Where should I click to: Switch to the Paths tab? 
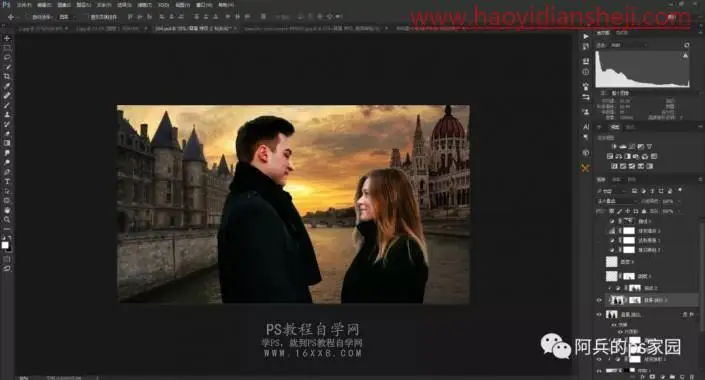click(x=632, y=180)
